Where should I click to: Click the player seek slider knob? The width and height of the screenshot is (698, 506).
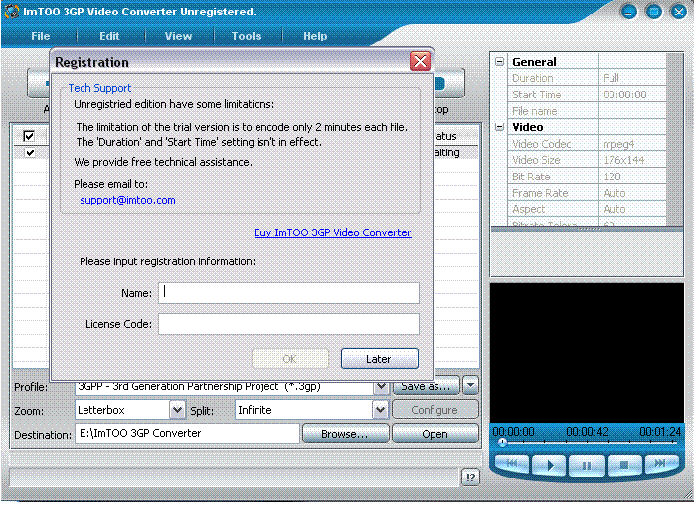(x=502, y=442)
